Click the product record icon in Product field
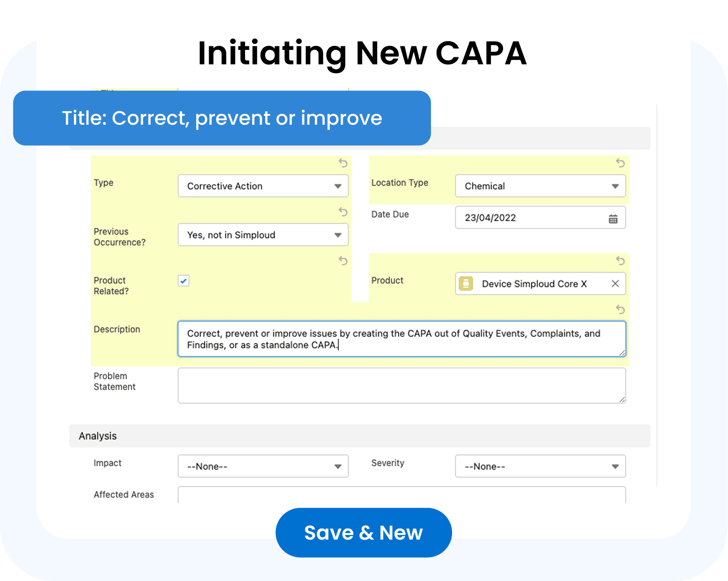The image size is (728, 581). pos(466,284)
